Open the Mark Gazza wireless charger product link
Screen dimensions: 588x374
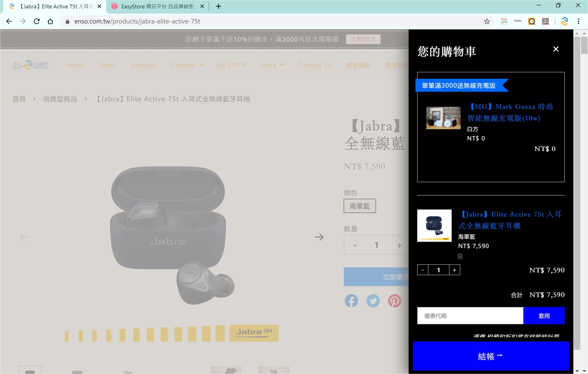[x=510, y=112]
